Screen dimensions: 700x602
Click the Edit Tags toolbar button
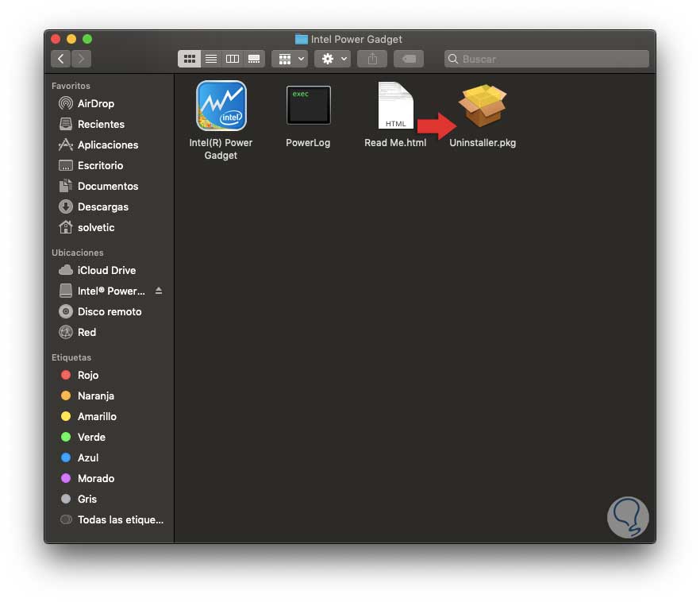coord(409,59)
